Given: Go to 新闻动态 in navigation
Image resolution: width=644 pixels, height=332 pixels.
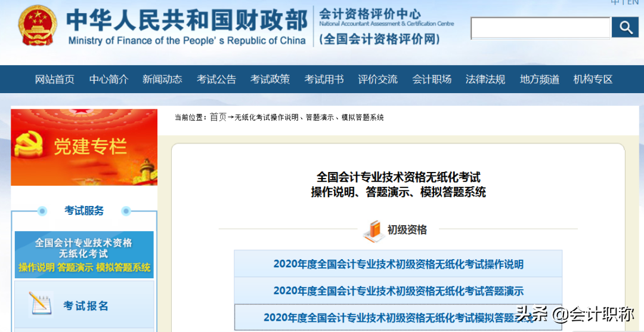Looking at the screenshot, I should (x=162, y=79).
